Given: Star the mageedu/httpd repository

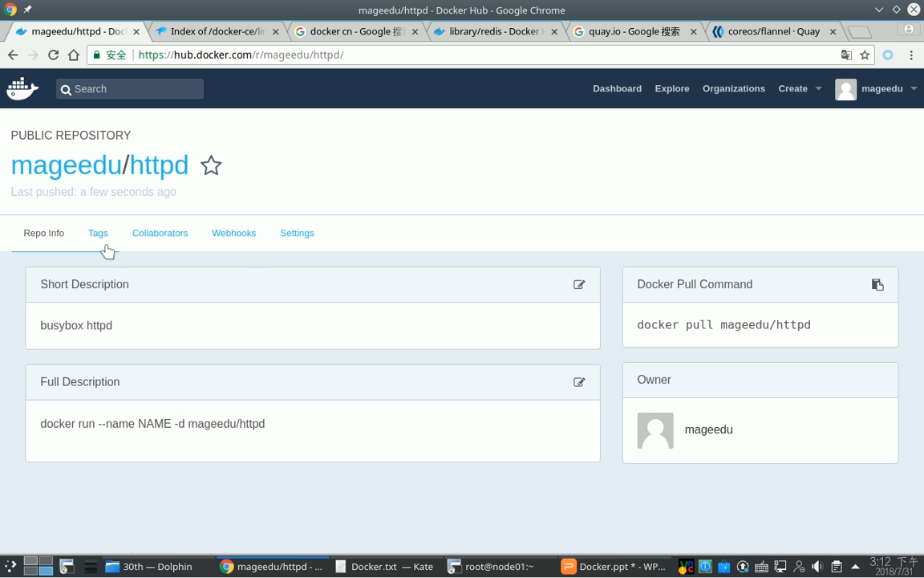Looking at the screenshot, I should 211,165.
